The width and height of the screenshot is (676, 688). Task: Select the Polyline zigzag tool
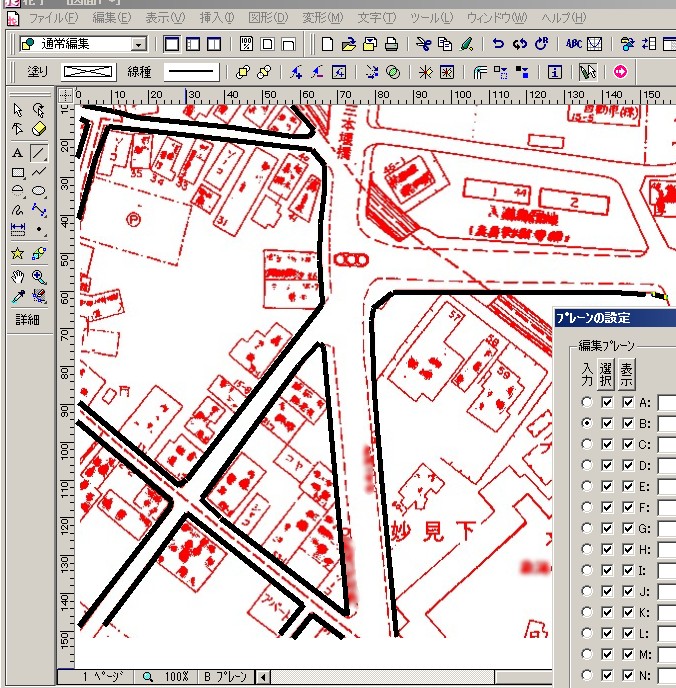(x=39, y=172)
